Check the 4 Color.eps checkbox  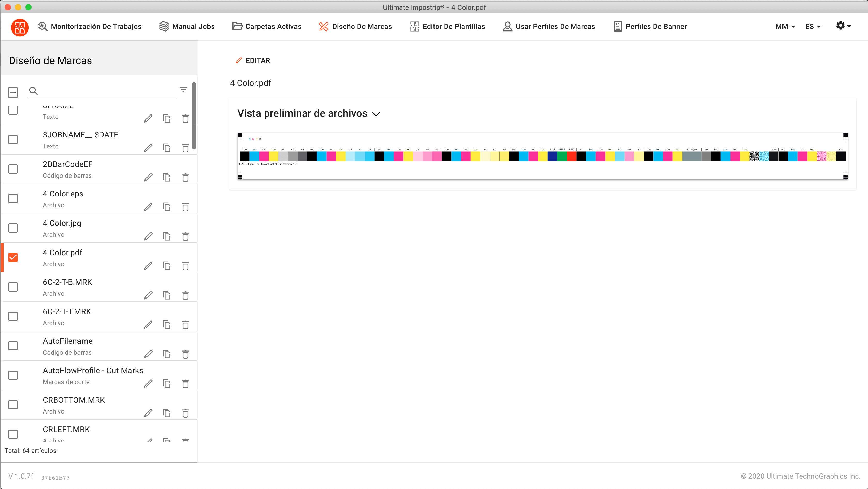click(x=13, y=198)
